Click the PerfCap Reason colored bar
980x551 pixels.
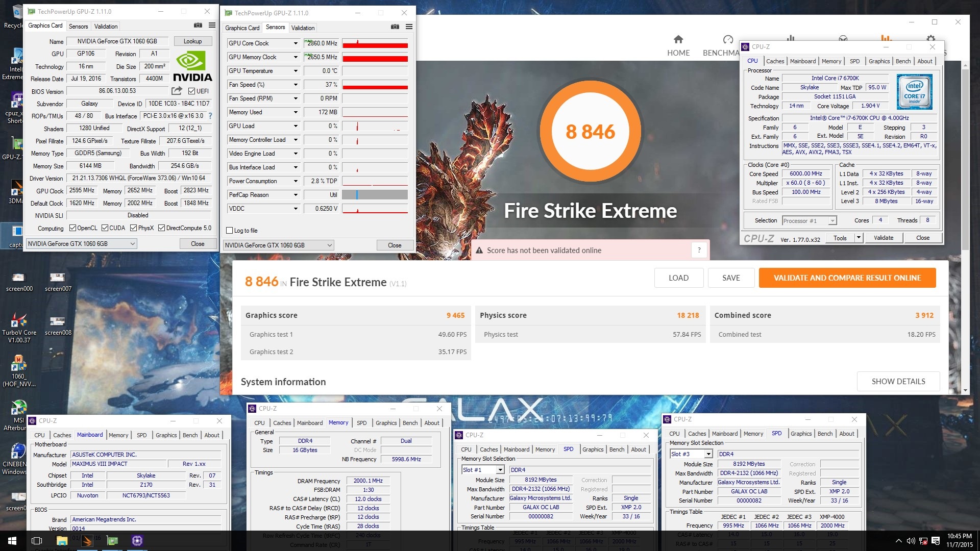[x=375, y=195]
